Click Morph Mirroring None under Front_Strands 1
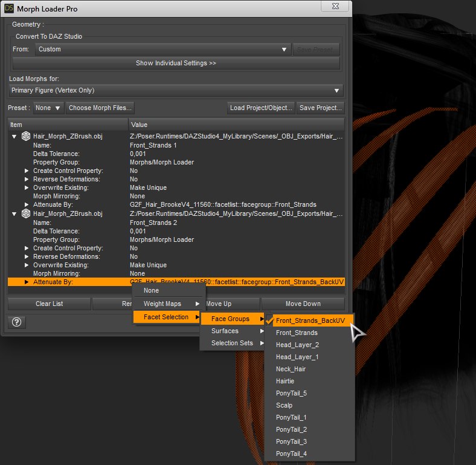The height and width of the screenshot is (465, 476). 137,196
